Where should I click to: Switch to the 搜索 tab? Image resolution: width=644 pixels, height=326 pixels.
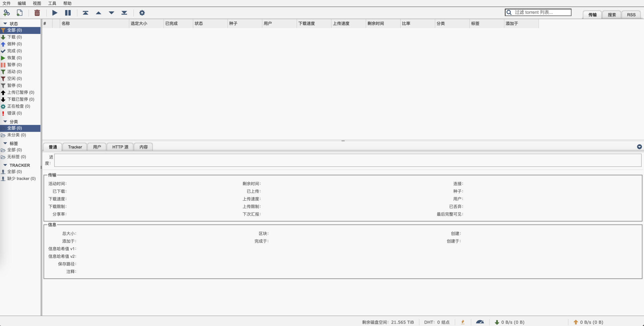tap(612, 15)
